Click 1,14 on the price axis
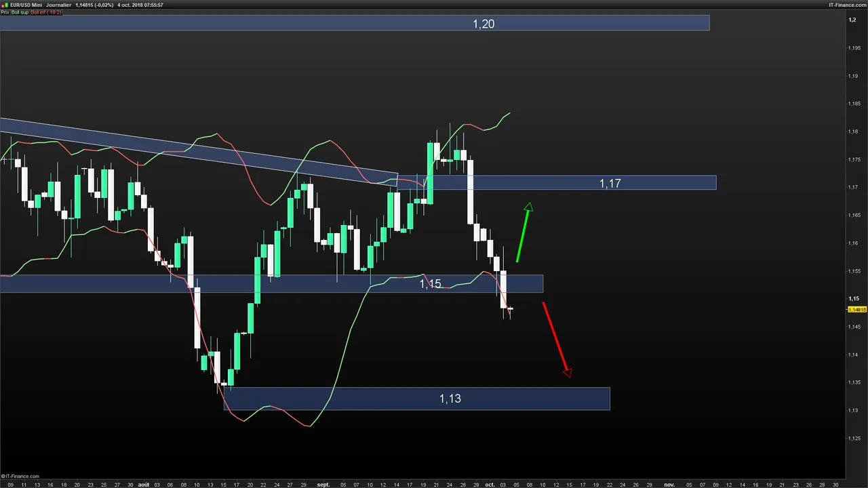Image resolution: width=868 pixels, height=488 pixels. (852, 354)
